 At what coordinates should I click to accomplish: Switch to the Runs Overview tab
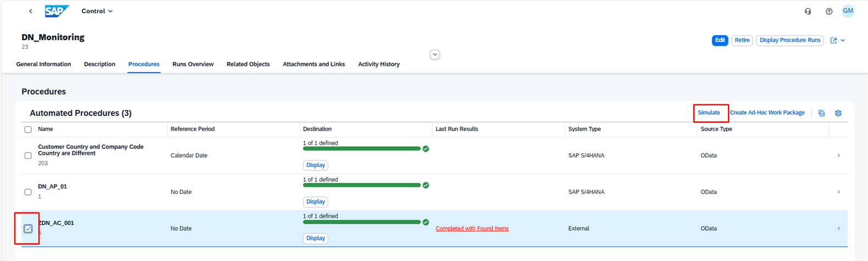(x=193, y=64)
